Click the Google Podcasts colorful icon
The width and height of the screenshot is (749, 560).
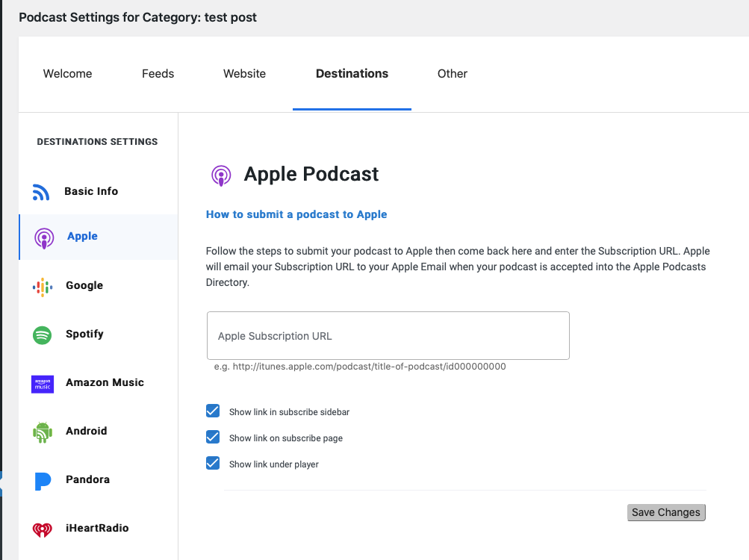pos(43,287)
